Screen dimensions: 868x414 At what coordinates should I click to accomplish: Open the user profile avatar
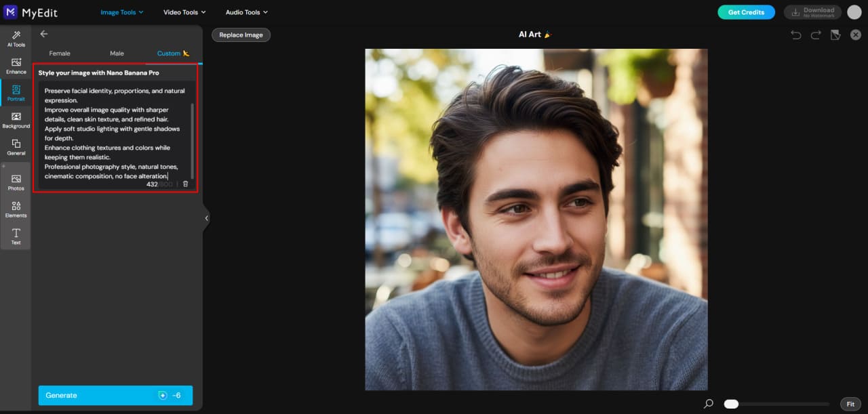tap(854, 12)
